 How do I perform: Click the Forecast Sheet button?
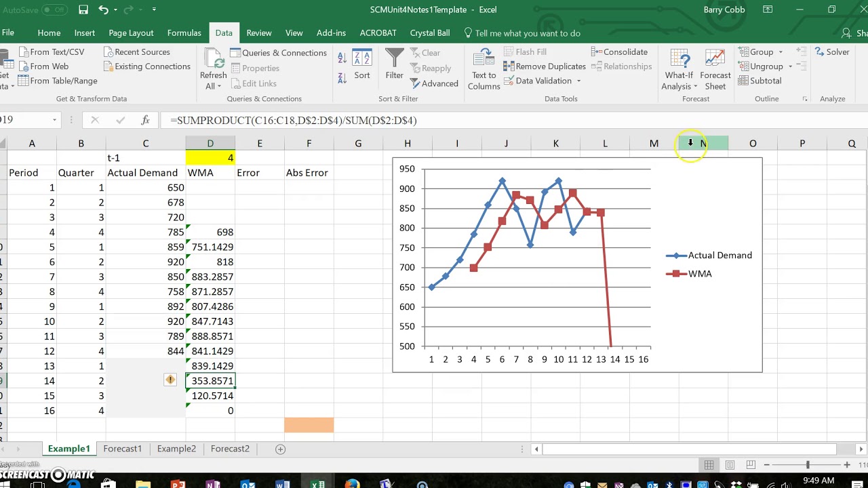point(715,69)
